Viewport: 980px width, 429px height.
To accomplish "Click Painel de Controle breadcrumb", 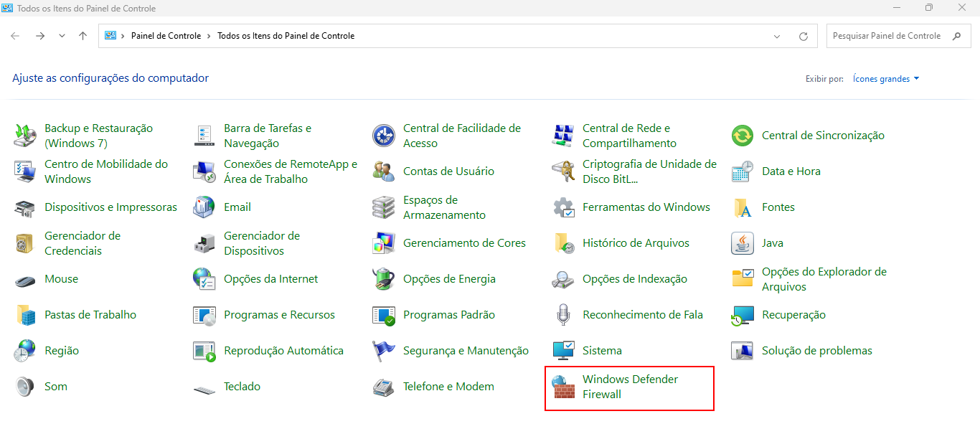I will tap(166, 36).
